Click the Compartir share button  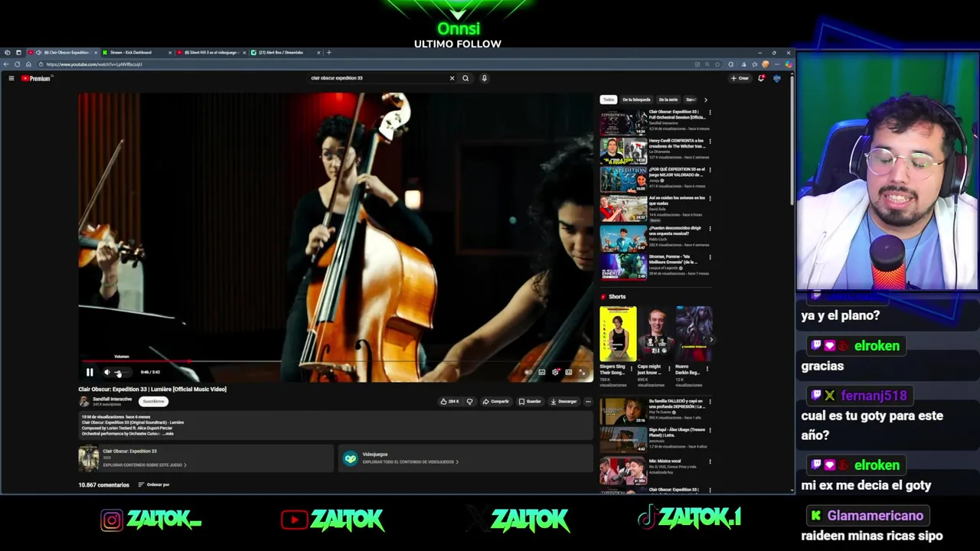pos(496,401)
